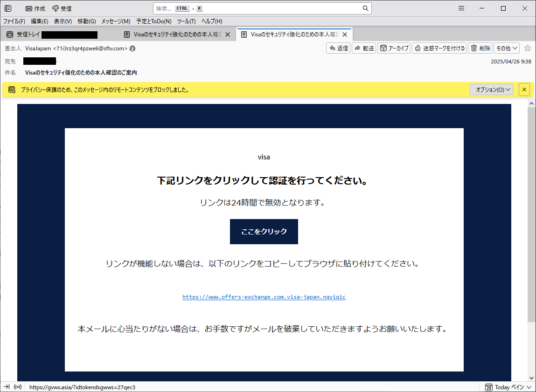Viewport: 536px width, 392px height.
Task: Focus the global search field
Action: tap(262, 8)
